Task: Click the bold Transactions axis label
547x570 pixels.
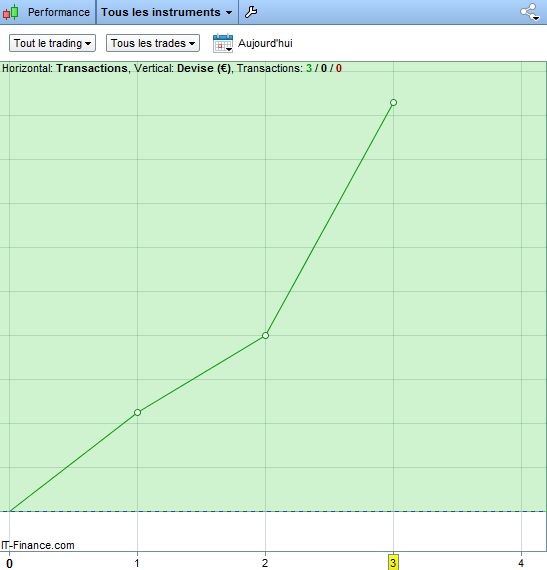Action: [92, 68]
